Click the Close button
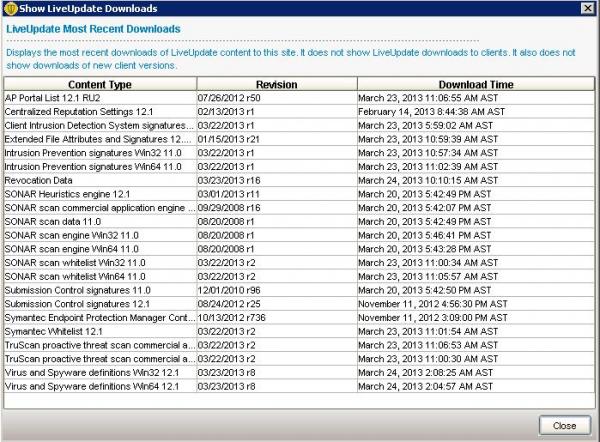This screenshot has width=600, height=442. (x=564, y=426)
